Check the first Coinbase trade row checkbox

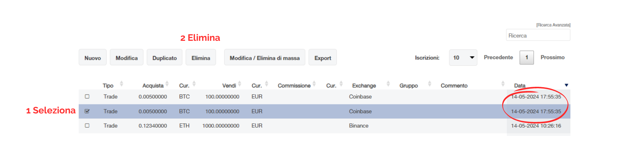click(x=87, y=96)
